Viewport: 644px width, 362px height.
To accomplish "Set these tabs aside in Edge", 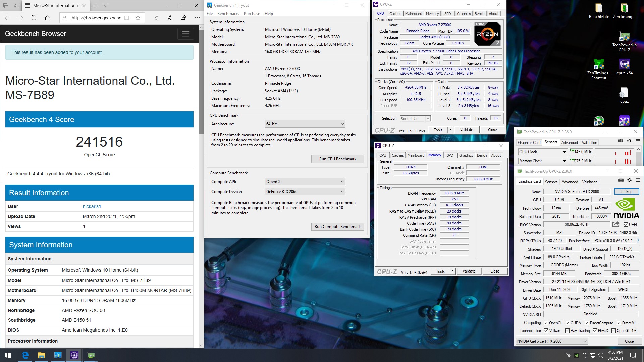I will [x=16, y=6].
